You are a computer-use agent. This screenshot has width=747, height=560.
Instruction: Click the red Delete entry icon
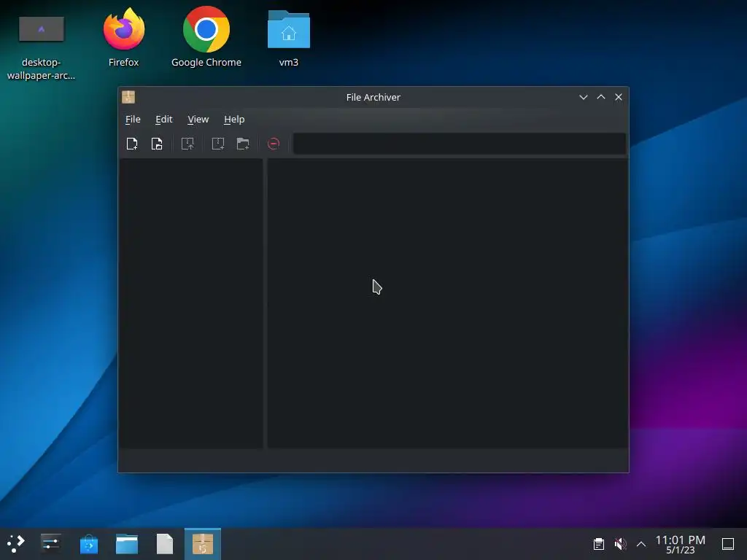click(x=274, y=144)
